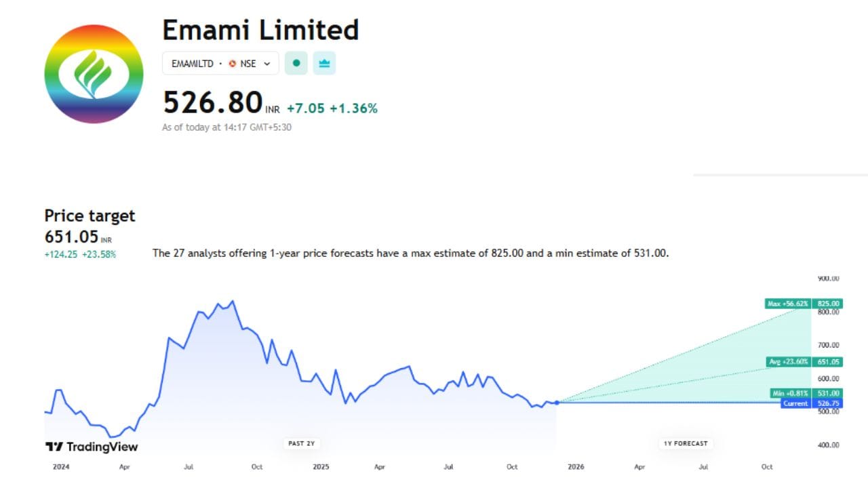Click the Emami Limited rainbow company logo
The image size is (868, 488).
click(94, 73)
